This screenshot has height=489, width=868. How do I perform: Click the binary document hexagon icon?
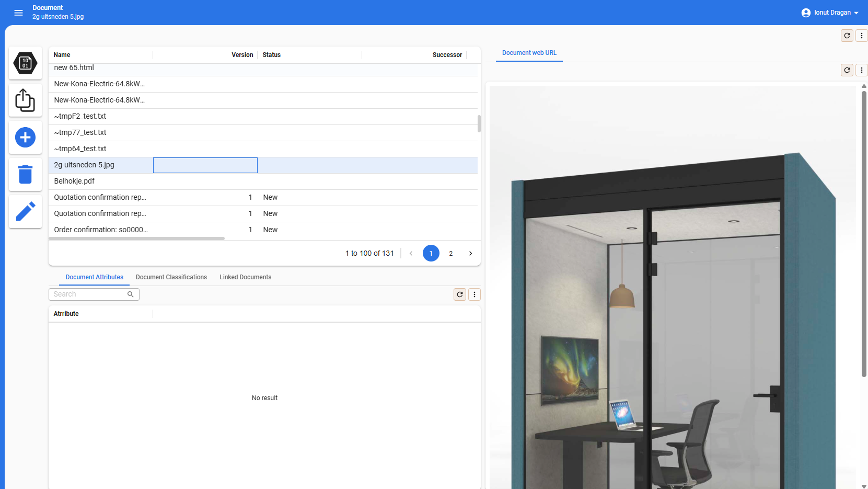point(25,63)
